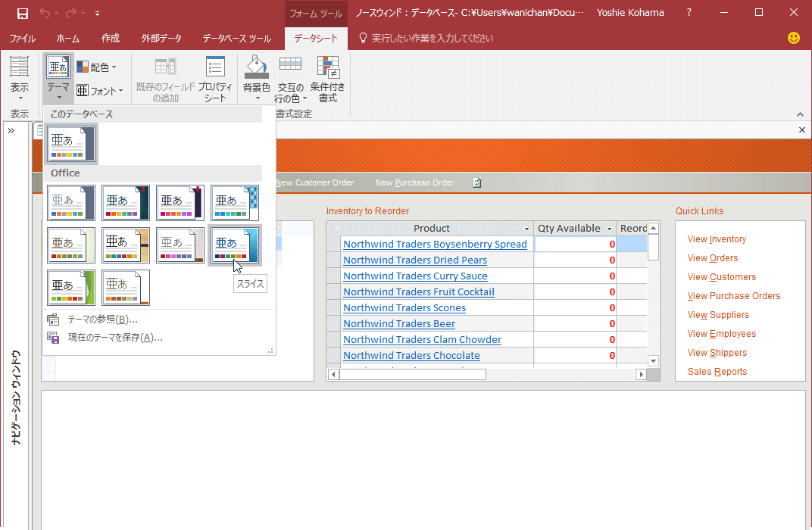The width and height of the screenshot is (812, 530).
Task: Open Northwind Traders Curry Sauce link
Action: (x=415, y=276)
